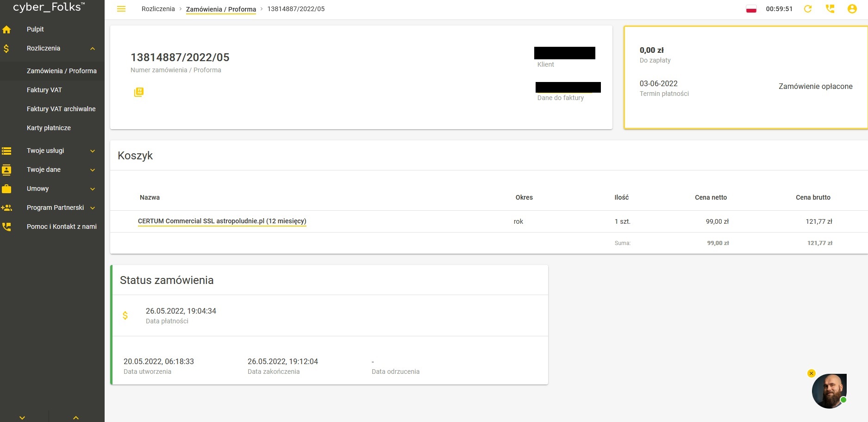
Task: Refresh the session timer icon
Action: [808, 9]
